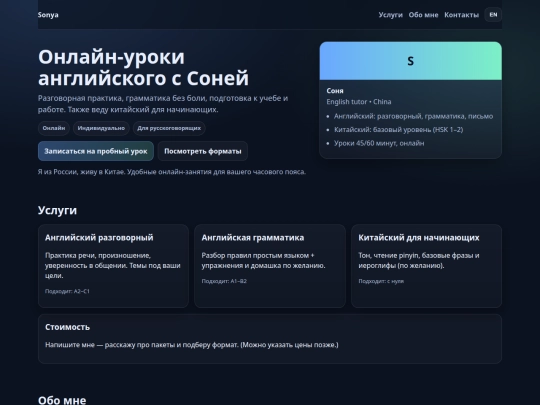Click the Услуги section heading
The width and height of the screenshot is (540, 405).
57,210
